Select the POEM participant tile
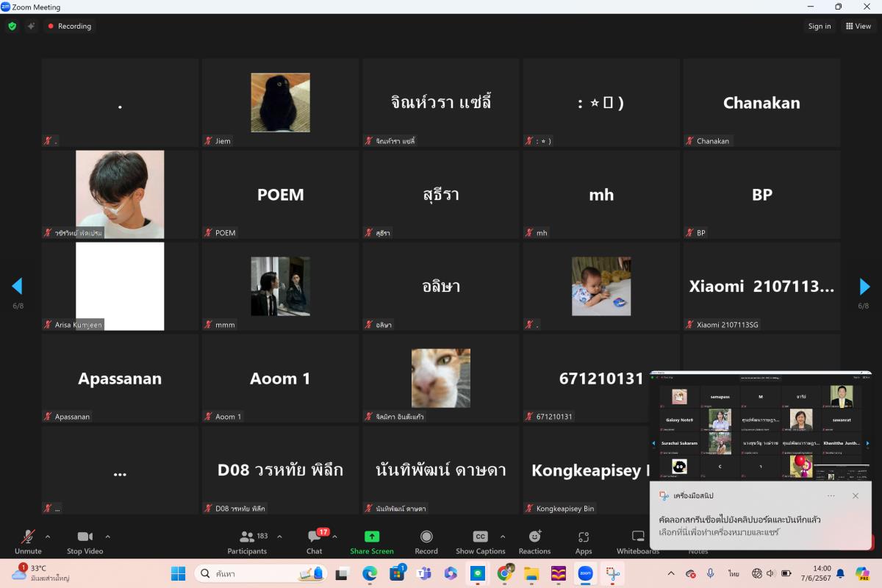882x588 pixels. point(280,195)
